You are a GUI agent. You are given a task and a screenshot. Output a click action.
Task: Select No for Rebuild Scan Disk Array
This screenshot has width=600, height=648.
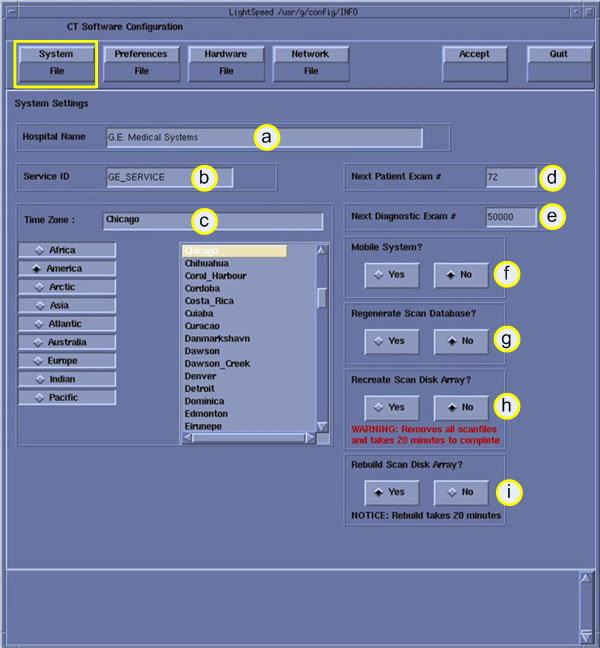pos(460,492)
